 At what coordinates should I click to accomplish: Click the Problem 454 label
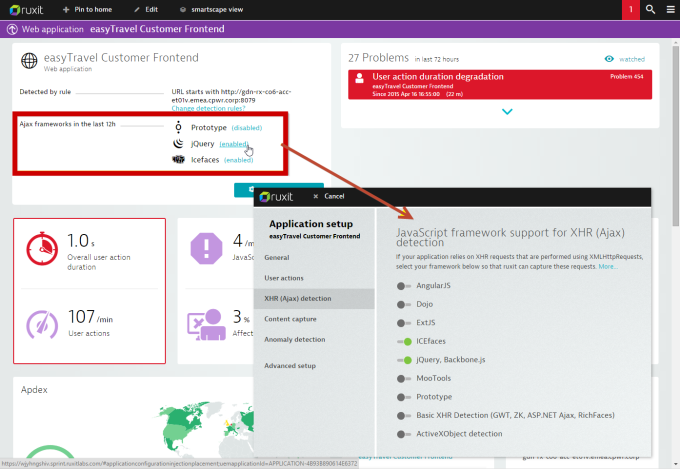pyautogui.click(x=627, y=77)
